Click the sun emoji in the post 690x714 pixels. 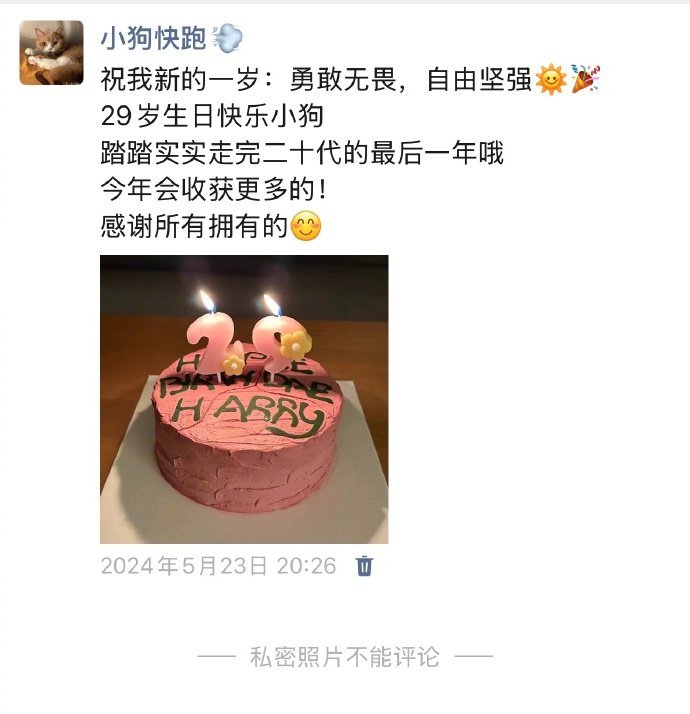(x=551, y=79)
